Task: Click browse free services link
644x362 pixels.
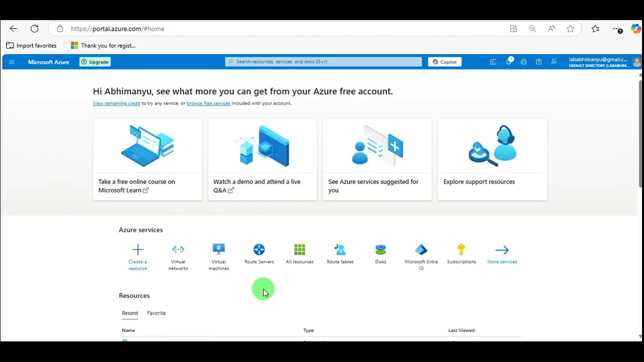Action: click(x=208, y=103)
